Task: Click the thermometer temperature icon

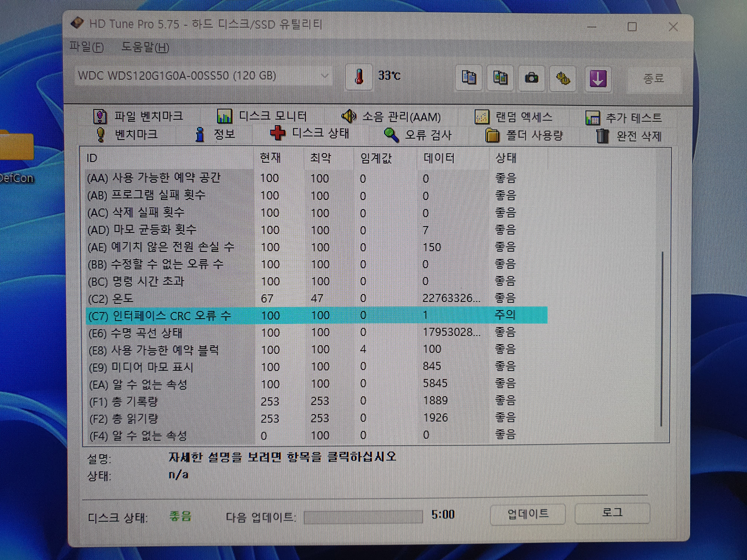Action: pos(359,77)
